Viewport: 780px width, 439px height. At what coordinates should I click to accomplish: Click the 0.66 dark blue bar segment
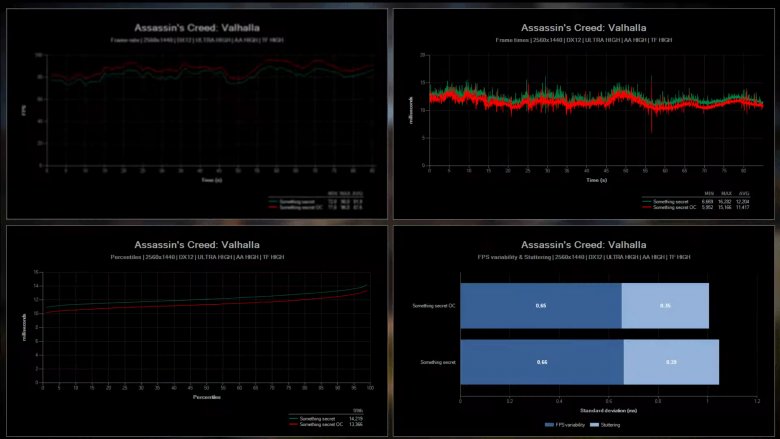pyautogui.click(x=542, y=362)
